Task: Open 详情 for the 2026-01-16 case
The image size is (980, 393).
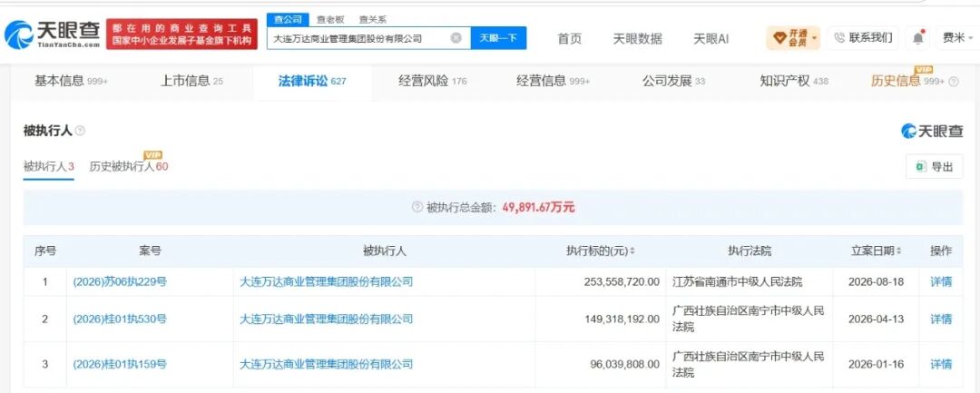Action: coord(941,364)
